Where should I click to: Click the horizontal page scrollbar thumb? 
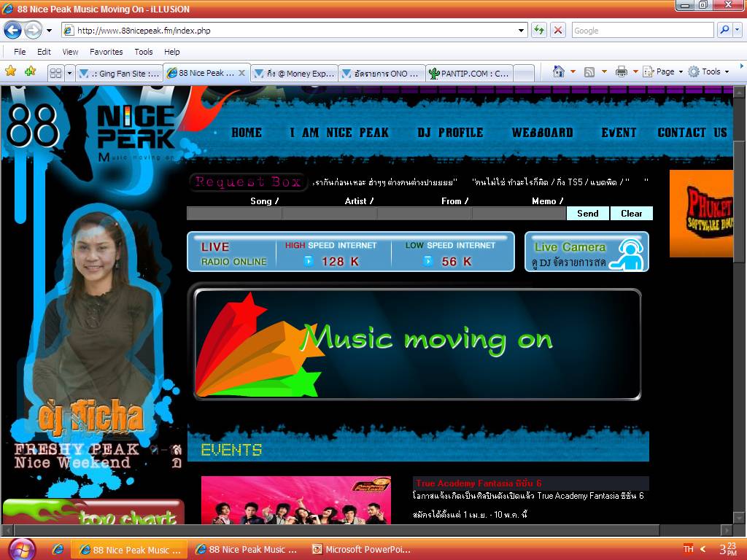[337, 530]
